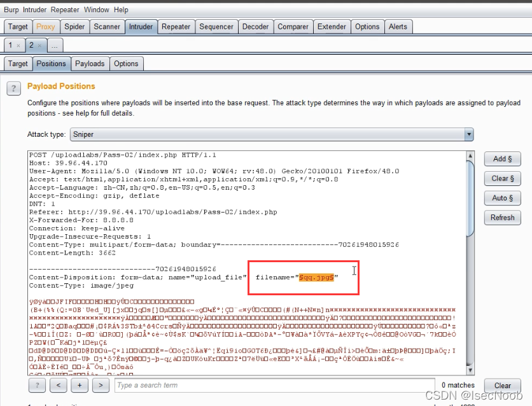
Task: Click the highlighted §qq.jpg§ payload position
Action: point(316,277)
